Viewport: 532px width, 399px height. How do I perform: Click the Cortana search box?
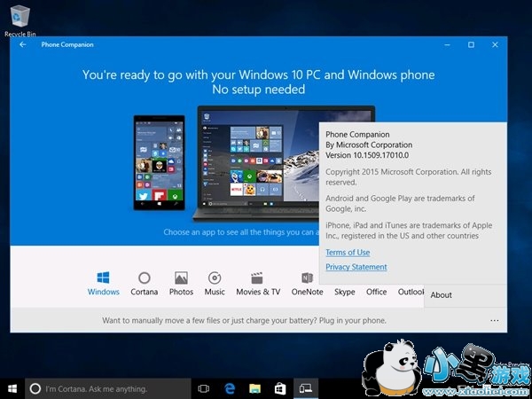108,389
